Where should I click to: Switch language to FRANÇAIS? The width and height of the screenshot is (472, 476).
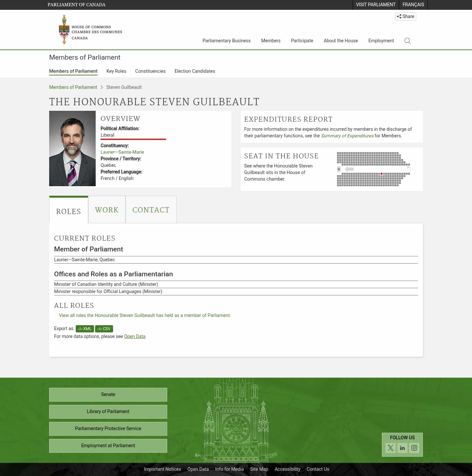tap(413, 5)
